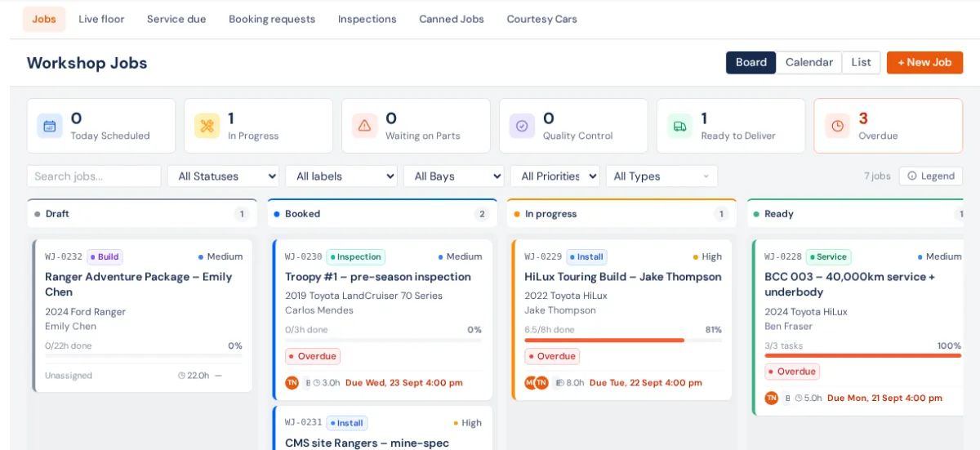The height and width of the screenshot is (450, 980).
Task: Select the Board view
Action: pos(751,62)
